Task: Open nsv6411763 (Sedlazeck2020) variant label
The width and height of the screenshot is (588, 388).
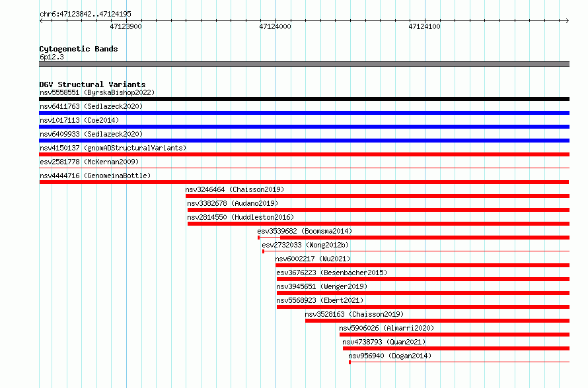Action: [x=91, y=106]
